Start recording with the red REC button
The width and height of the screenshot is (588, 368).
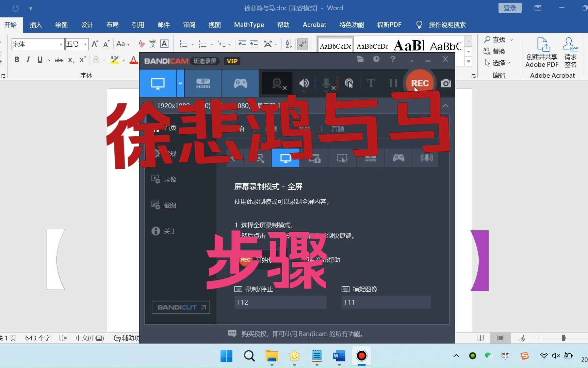pos(420,83)
